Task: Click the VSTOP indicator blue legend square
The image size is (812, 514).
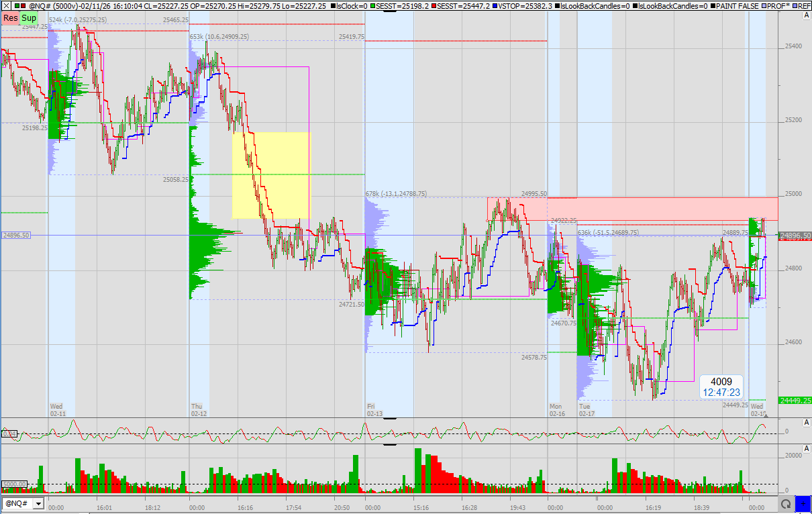Action: tap(495, 5)
